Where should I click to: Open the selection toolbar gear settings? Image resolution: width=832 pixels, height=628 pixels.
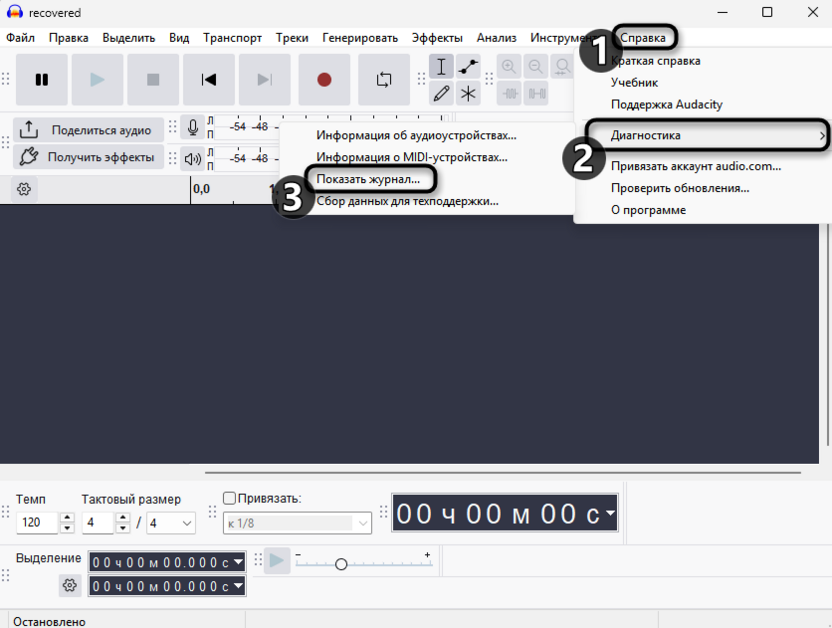pyautogui.click(x=70, y=585)
